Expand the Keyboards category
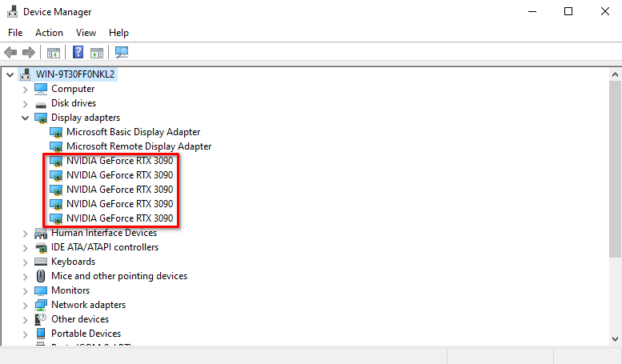The width and height of the screenshot is (622, 364). point(26,262)
